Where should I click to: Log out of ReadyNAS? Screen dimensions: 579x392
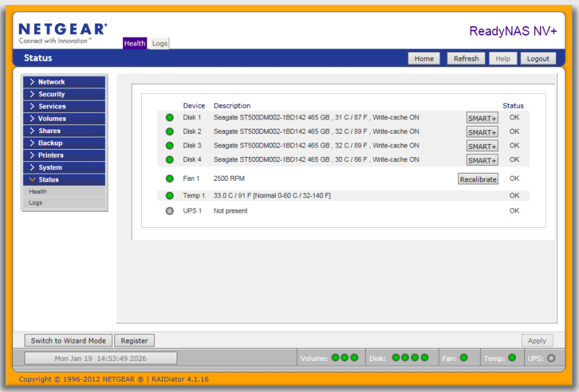538,59
